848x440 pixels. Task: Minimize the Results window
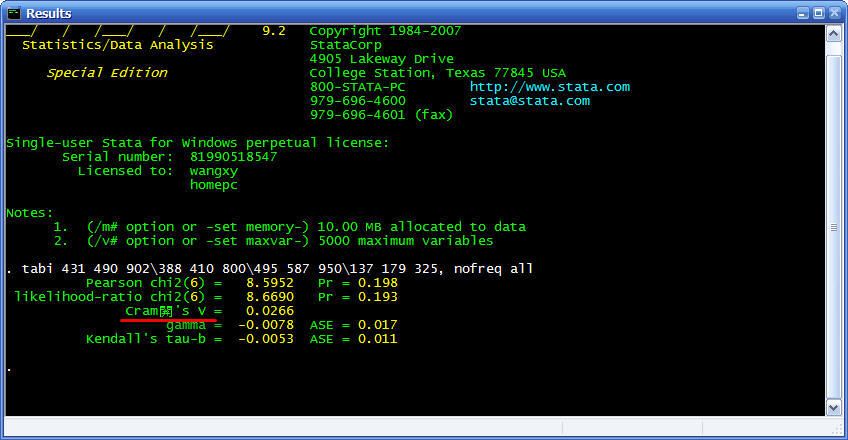803,13
